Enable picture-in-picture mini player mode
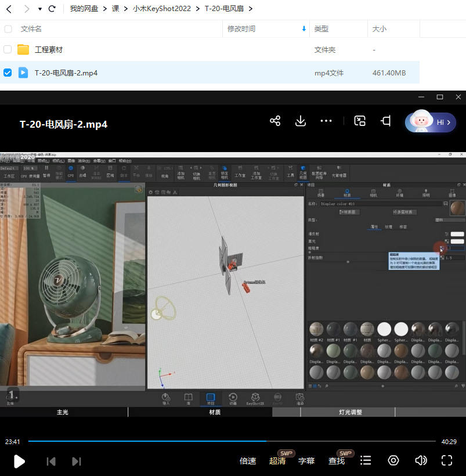Image resolution: width=466 pixels, height=476 pixels. coord(360,121)
